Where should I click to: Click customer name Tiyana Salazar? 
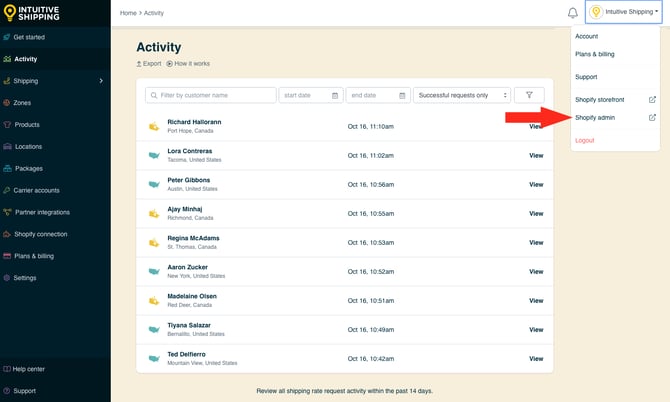click(189, 326)
